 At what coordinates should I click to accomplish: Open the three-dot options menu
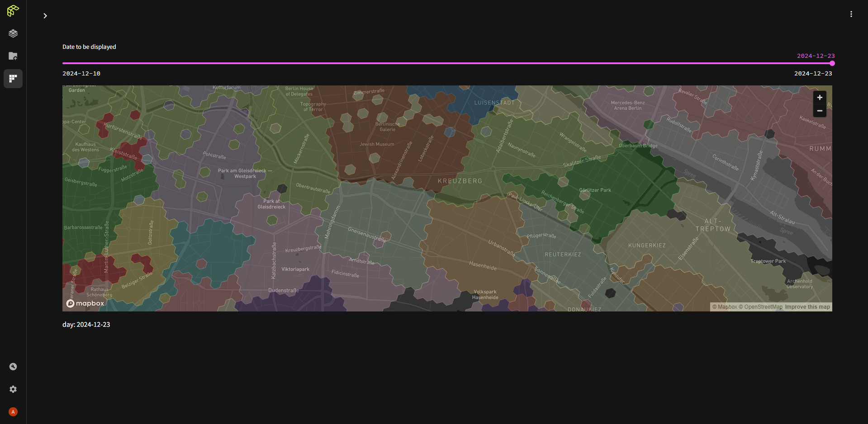tap(851, 14)
